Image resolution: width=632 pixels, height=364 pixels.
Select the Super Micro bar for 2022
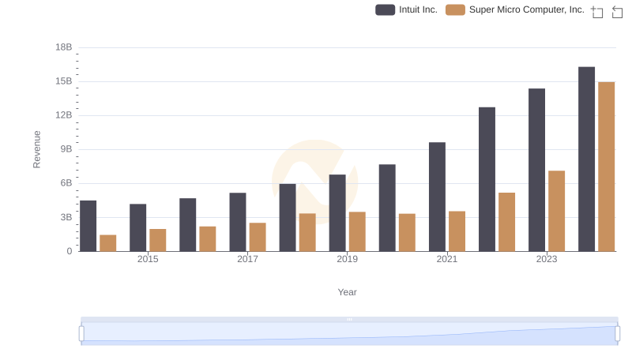coord(506,222)
